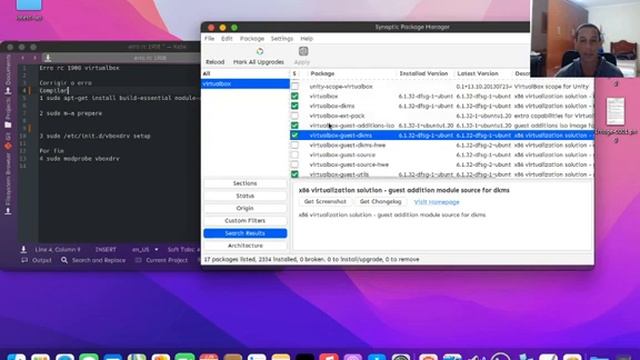Click the back arrow in Kate's tab bar
640x360 pixels.
tap(23, 58)
